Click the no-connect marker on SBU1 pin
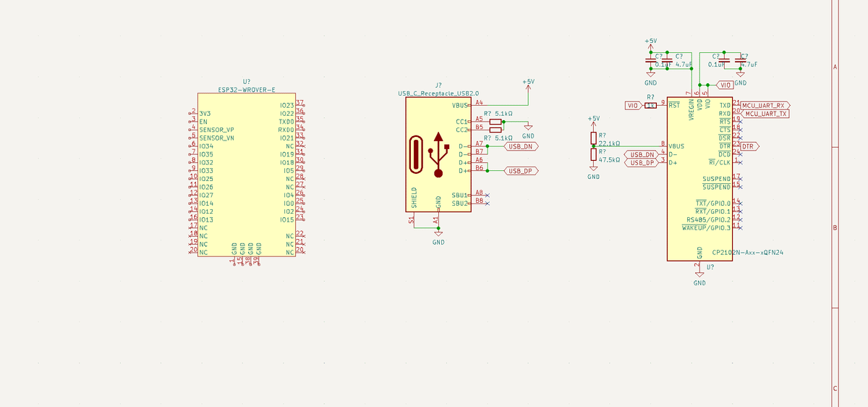Viewport: 868px width, 407px height. click(x=488, y=195)
